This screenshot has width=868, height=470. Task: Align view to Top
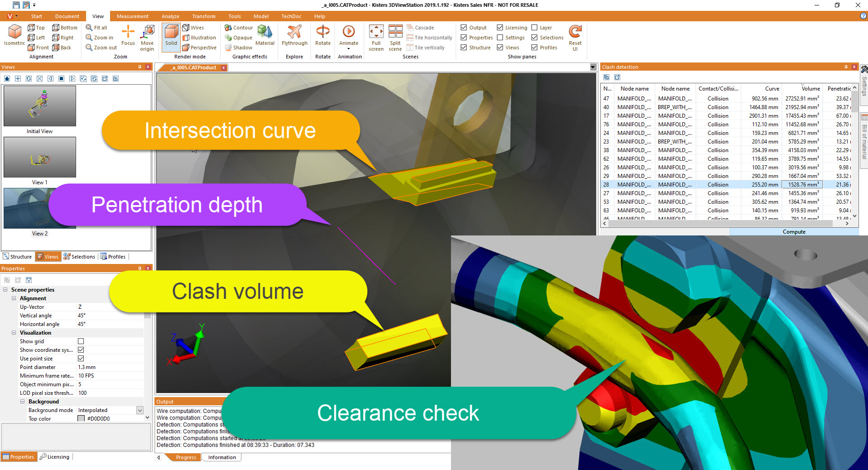36,28
